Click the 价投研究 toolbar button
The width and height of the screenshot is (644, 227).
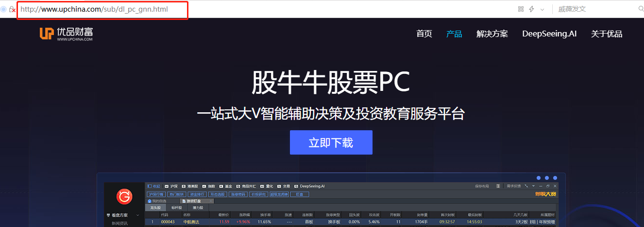[x=260, y=194]
